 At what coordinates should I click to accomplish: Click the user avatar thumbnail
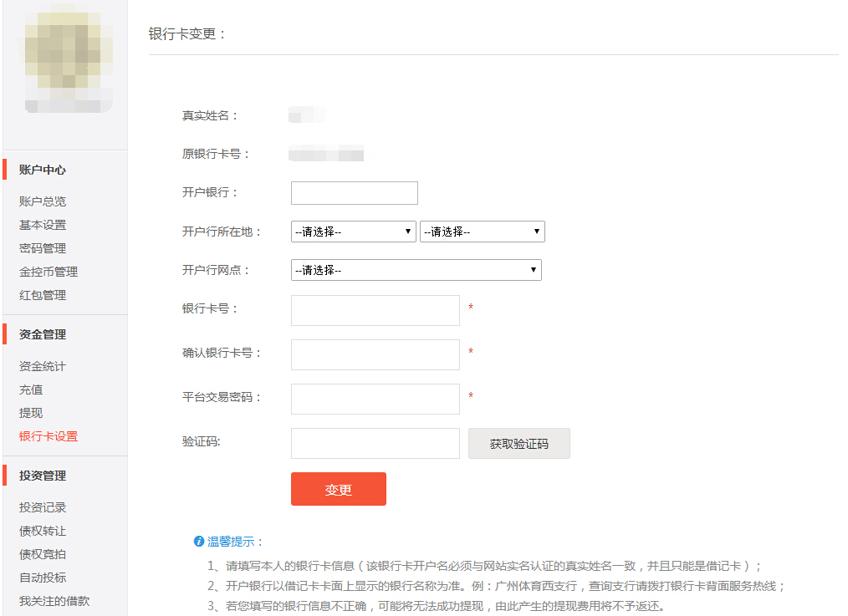point(69,57)
